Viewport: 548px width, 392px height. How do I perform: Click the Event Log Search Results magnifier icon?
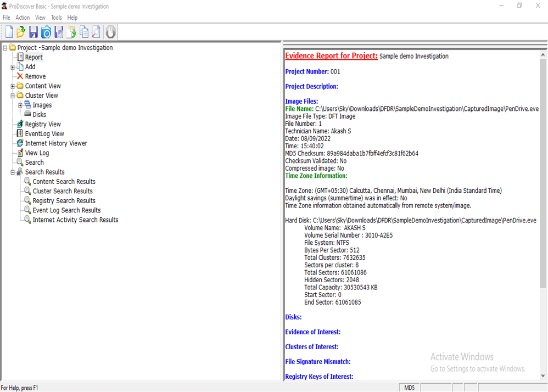tap(27, 210)
